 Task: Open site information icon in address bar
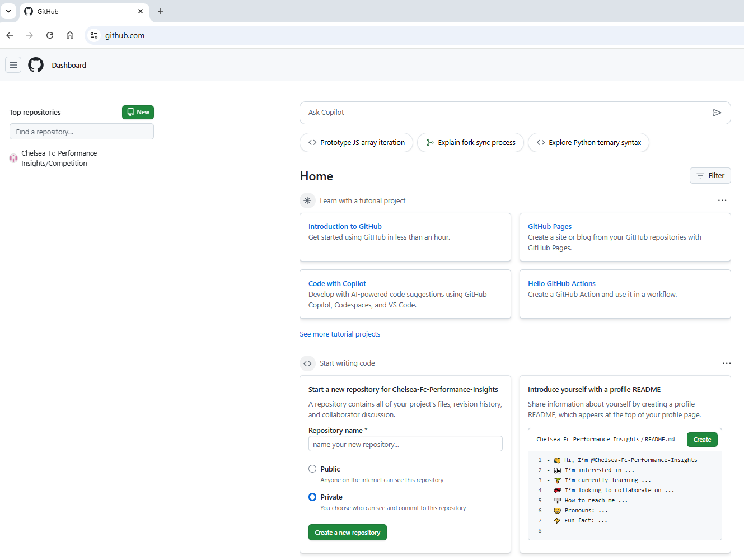[94, 35]
